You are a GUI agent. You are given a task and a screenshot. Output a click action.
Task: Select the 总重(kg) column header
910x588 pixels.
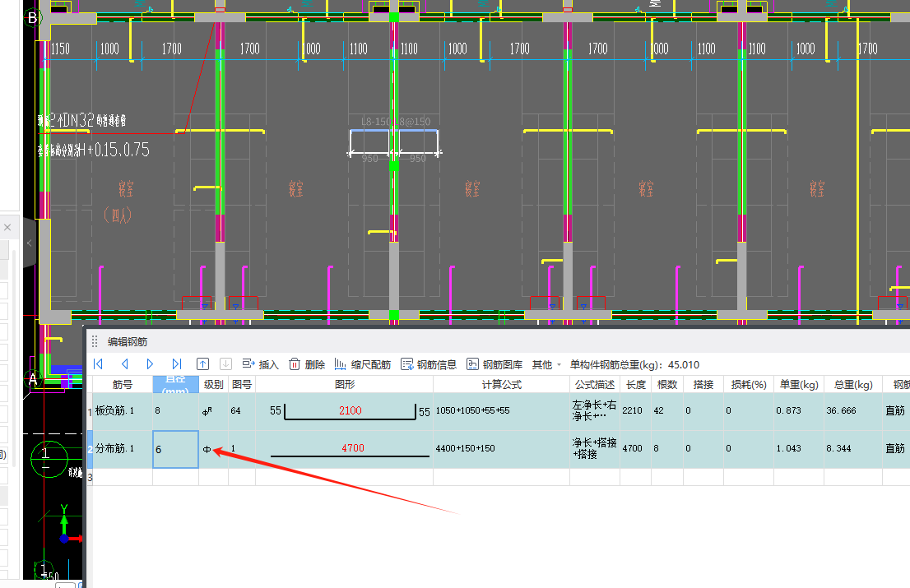[x=853, y=385]
